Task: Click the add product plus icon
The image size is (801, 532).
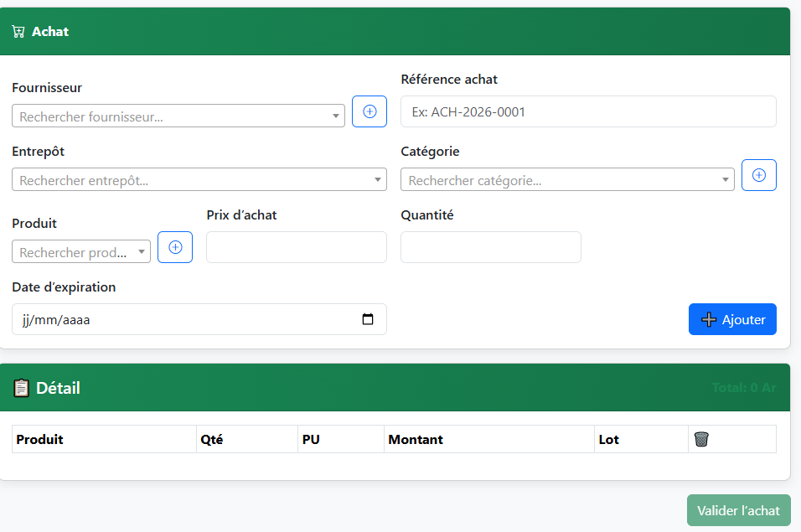Action: pos(175,247)
